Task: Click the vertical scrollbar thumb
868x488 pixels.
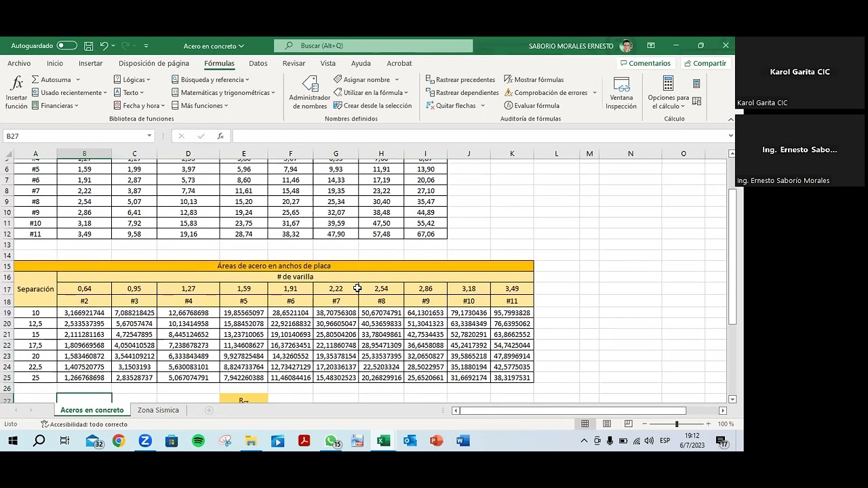Action: pyautogui.click(x=732, y=256)
